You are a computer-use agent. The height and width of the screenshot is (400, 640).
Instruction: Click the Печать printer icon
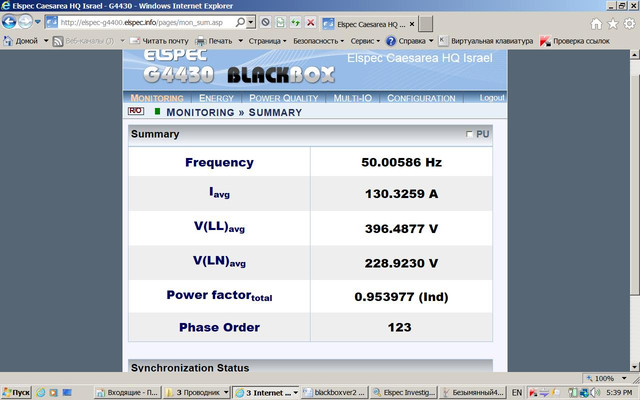coord(200,41)
